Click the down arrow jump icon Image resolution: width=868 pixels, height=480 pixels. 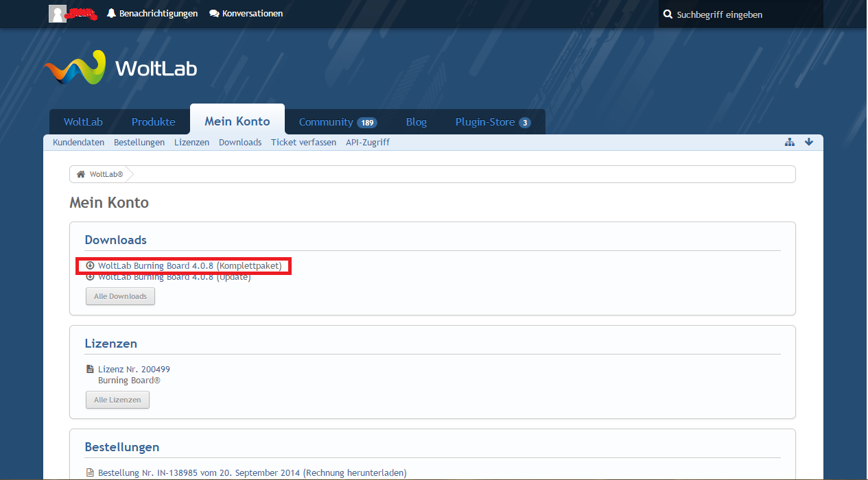[x=809, y=142]
